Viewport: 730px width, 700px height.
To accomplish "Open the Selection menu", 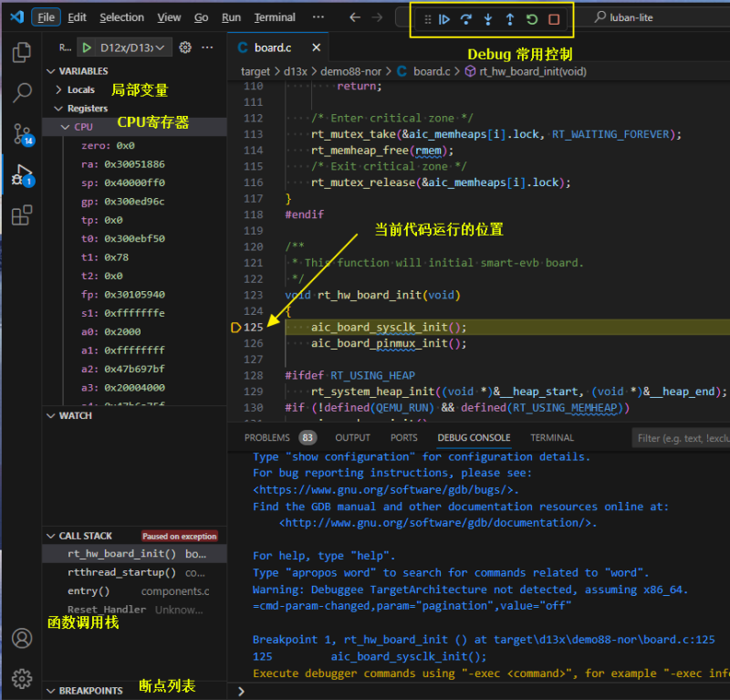I will click(x=121, y=17).
